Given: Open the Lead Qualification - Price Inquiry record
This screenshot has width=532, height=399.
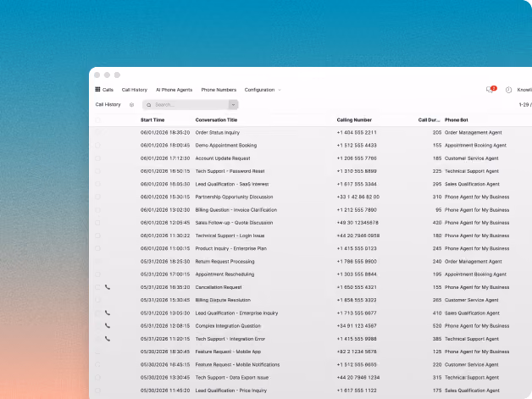Looking at the screenshot, I should click(230, 391).
